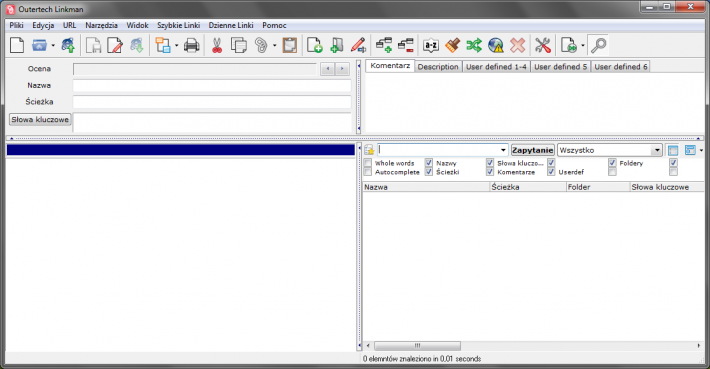Uncheck the Nazwy checkbox
The image size is (710, 369).
click(429, 163)
